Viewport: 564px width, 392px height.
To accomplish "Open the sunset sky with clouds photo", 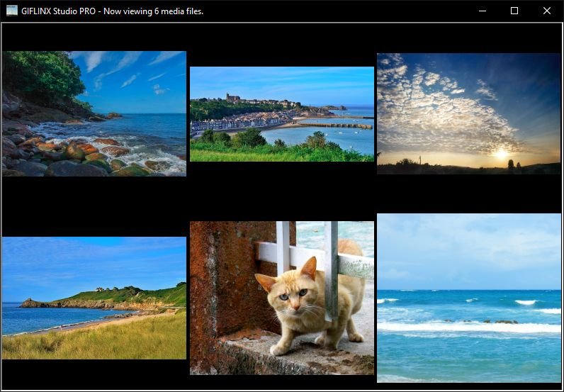I will (468, 113).
